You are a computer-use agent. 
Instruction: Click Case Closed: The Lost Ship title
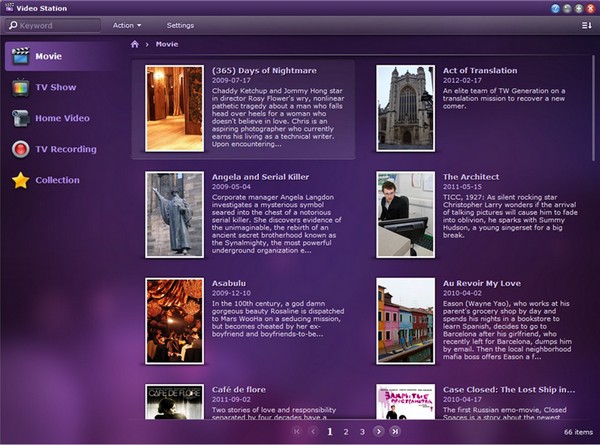point(509,390)
